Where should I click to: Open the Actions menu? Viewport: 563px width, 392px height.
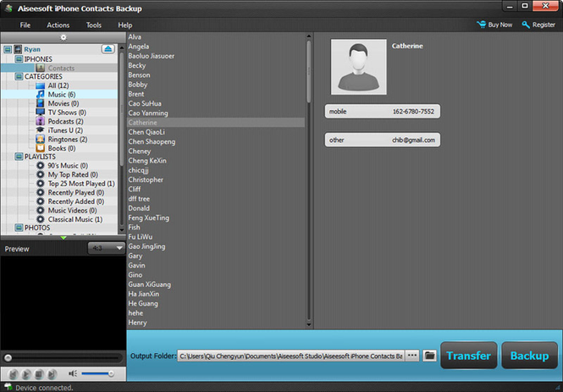58,25
